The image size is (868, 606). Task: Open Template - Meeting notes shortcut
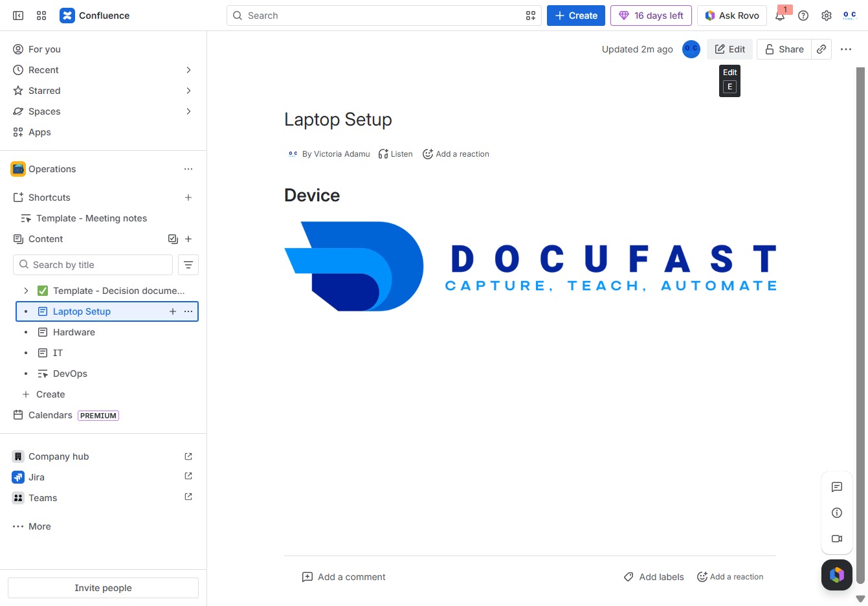tap(91, 218)
